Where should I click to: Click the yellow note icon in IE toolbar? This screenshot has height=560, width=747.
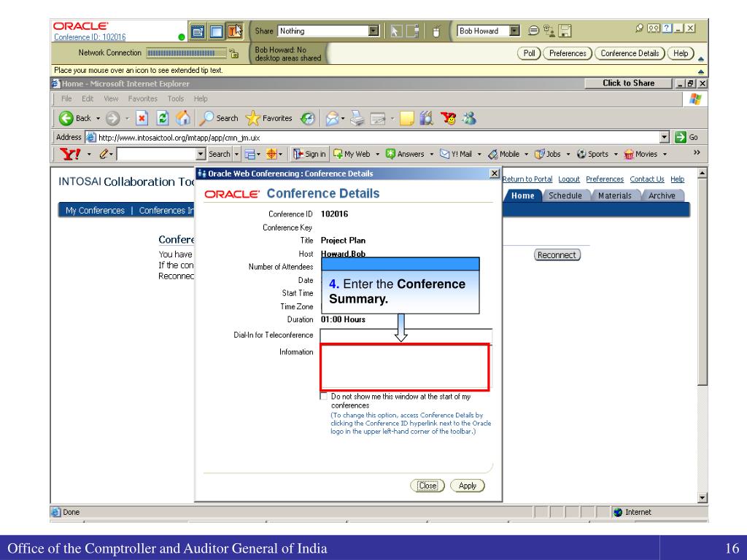[x=407, y=118]
